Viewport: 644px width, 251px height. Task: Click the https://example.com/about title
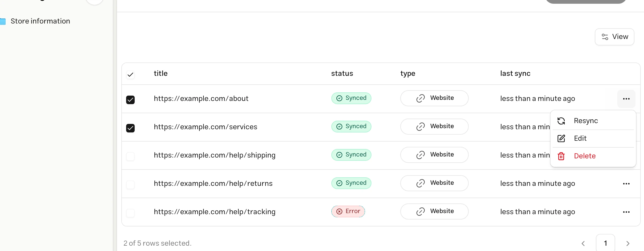point(201,99)
